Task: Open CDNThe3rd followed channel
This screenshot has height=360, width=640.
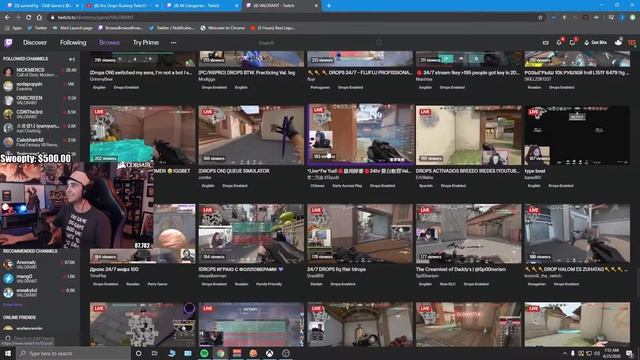Action: pos(40,114)
